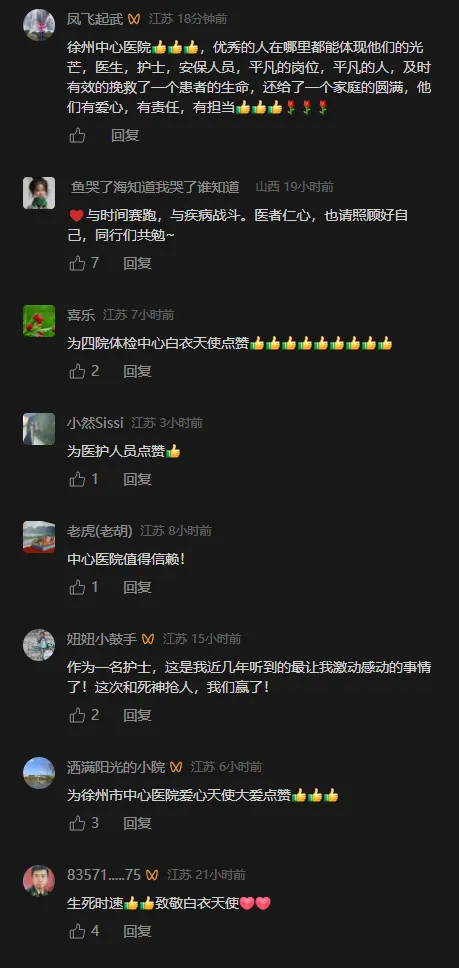Reply to 凤飞起武's comment
The width and height of the screenshot is (459, 968).
(125, 135)
